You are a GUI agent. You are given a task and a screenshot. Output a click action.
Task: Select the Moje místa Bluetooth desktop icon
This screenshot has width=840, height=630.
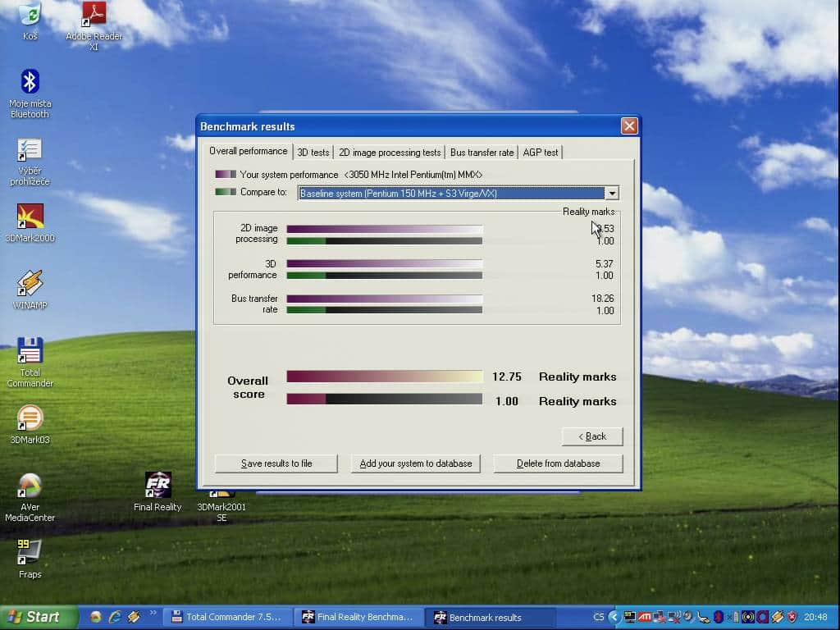pyautogui.click(x=30, y=94)
